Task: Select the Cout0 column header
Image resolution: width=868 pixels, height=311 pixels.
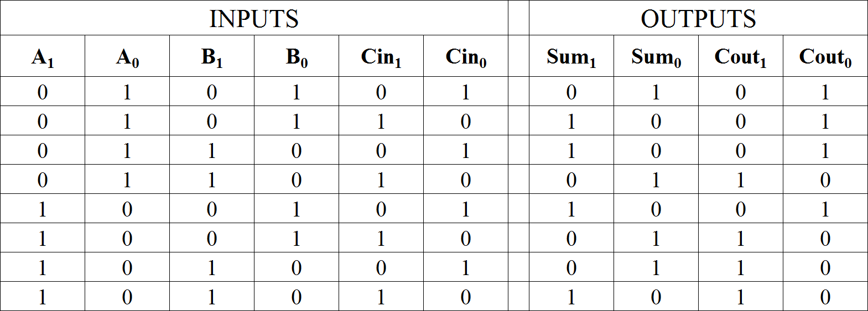Action: click(825, 57)
